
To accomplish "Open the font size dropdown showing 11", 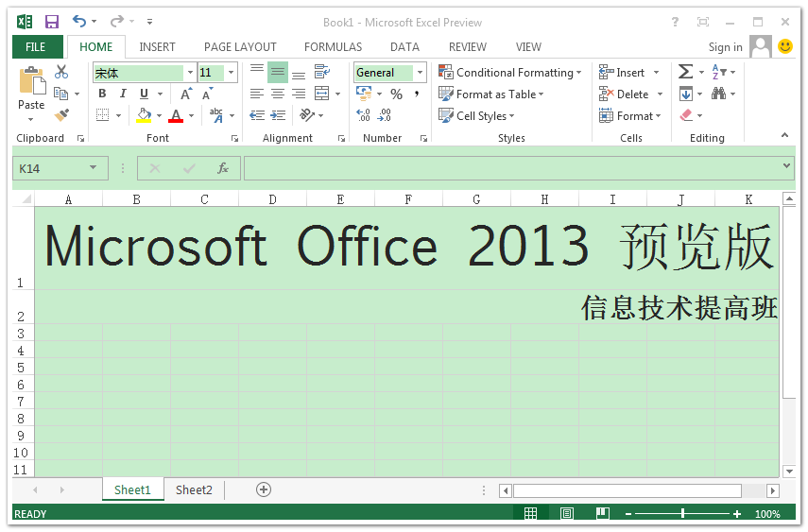I will (231, 72).
